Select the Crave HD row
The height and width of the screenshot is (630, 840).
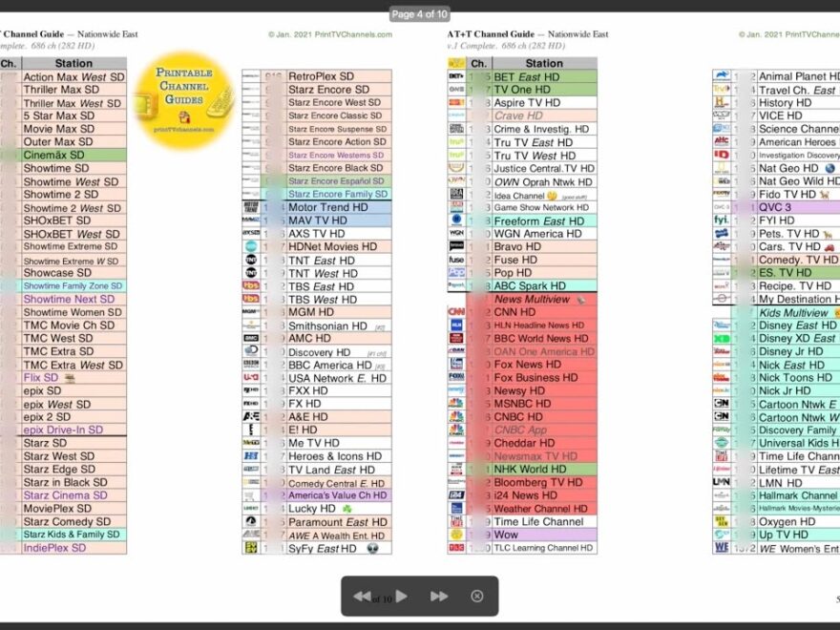[x=522, y=115]
